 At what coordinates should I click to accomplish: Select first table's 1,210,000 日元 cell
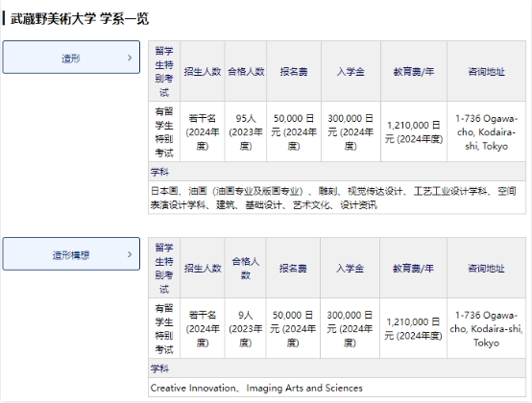tap(414, 131)
